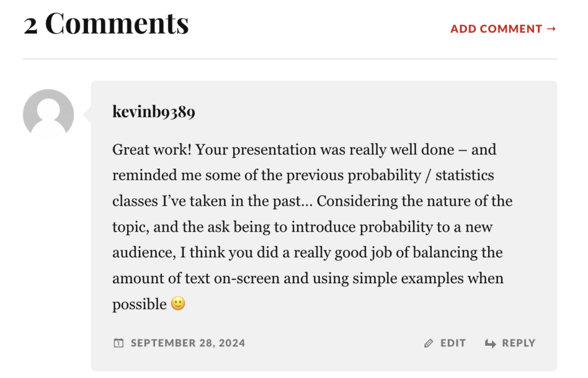Reply using the REPLY link

518,344
